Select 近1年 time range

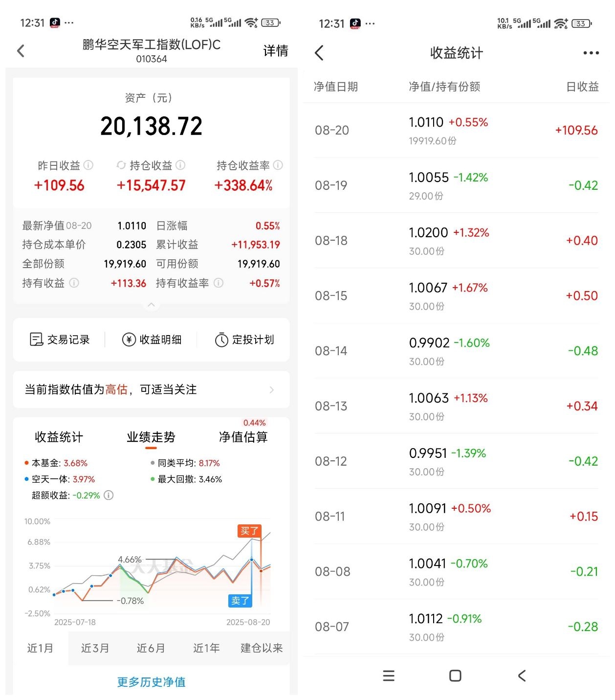point(206,648)
